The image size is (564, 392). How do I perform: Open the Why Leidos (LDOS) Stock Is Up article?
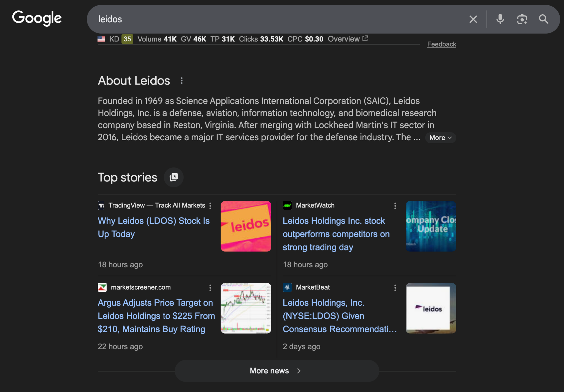[153, 227]
